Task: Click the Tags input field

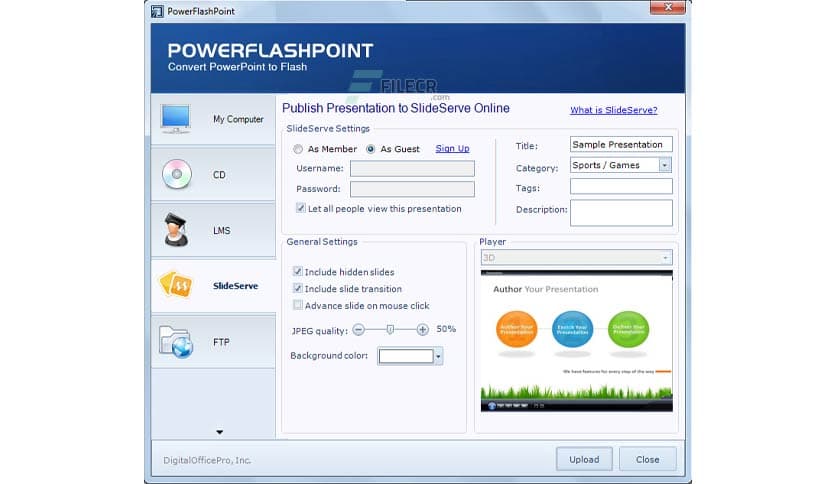Action: (621, 186)
